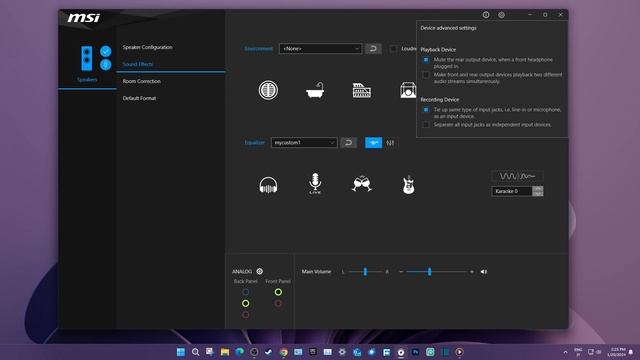
Task: Select the Live microphone equalizer preset
Action: 315,183
